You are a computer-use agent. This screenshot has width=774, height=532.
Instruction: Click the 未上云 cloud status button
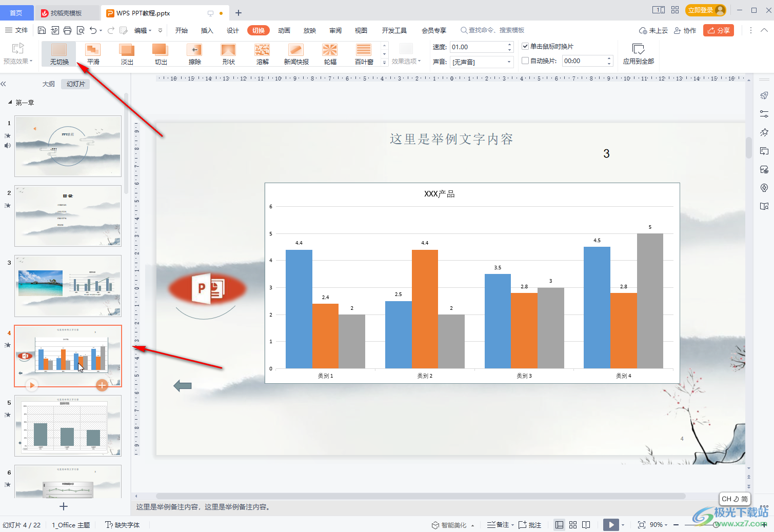pos(653,31)
